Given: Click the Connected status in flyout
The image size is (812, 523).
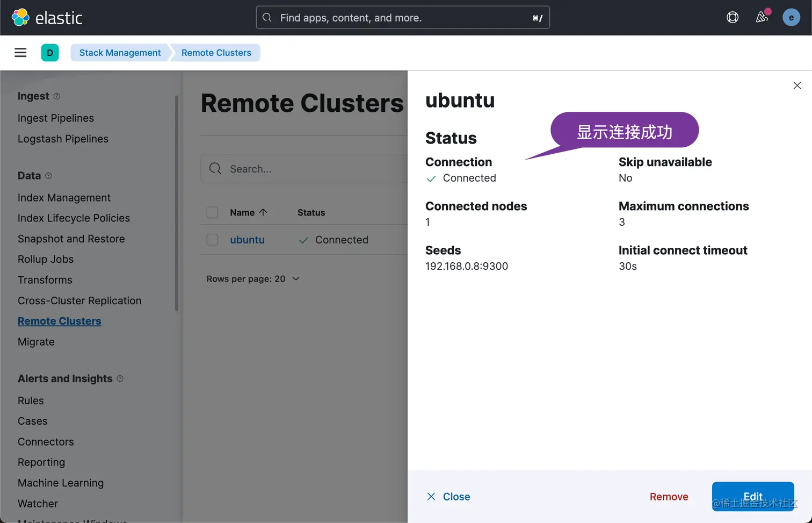Looking at the screenshot, I should [x=461, y=178].
